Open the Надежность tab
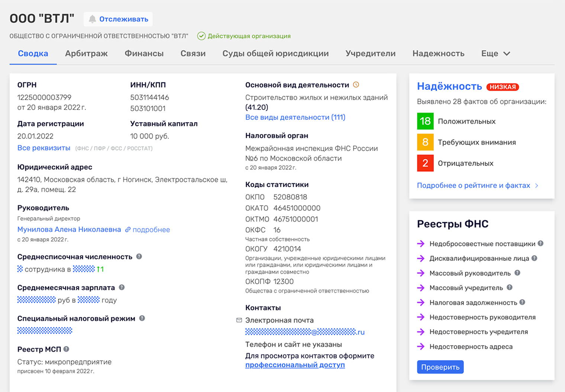This screenshot has height=392, width=565. coord(438,54)
